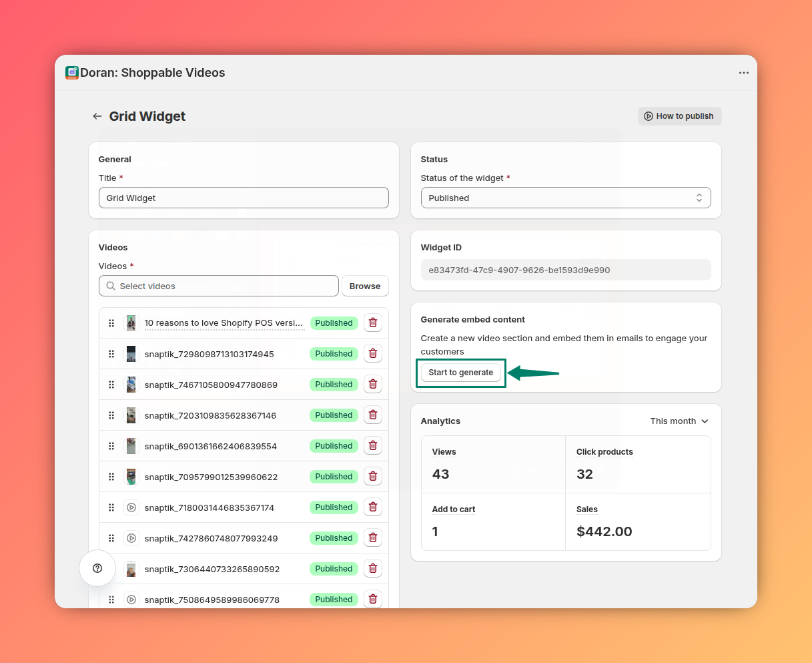
Task: Click the Browse videos button
Action: click(365, 286)
